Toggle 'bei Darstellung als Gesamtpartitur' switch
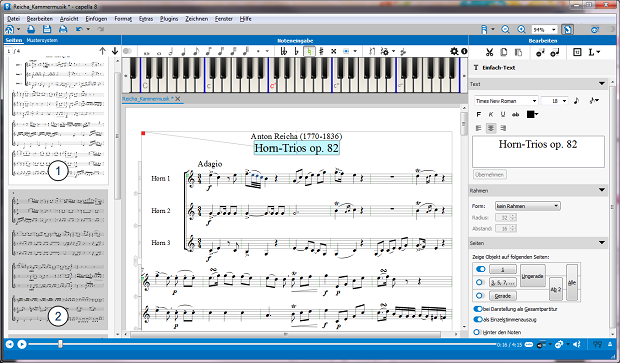Viewport: 620px width, 363px height. [478, 309]
